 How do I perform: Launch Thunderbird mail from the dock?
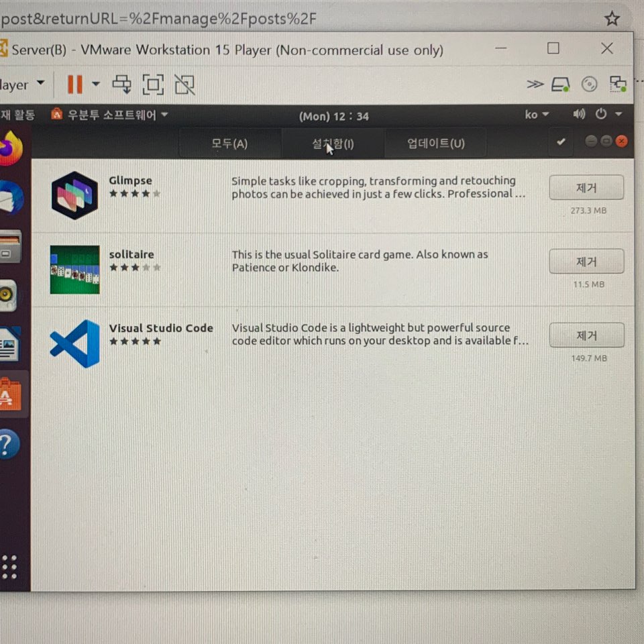point(11,199)
